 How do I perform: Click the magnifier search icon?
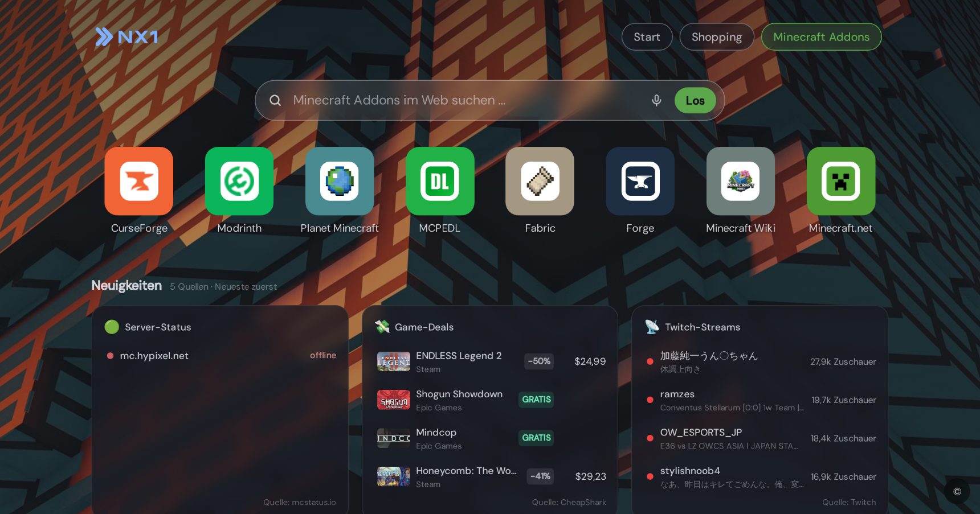275,100
